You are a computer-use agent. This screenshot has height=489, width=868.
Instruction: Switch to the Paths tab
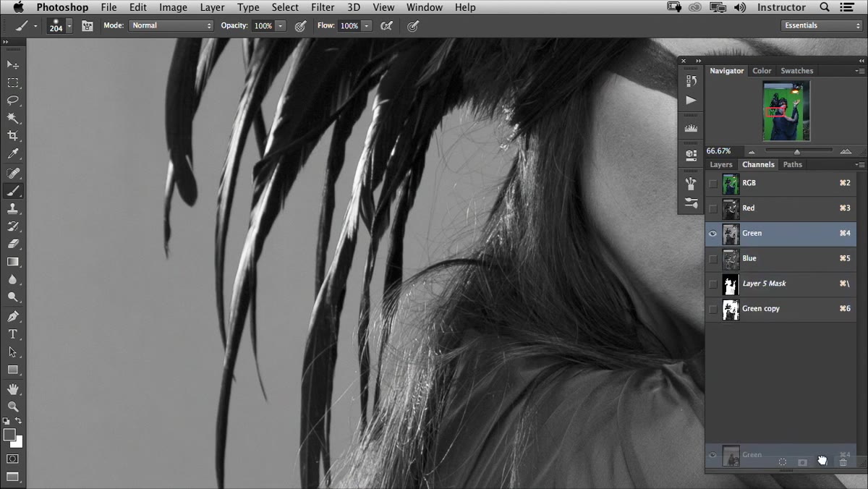click(793, 165)
